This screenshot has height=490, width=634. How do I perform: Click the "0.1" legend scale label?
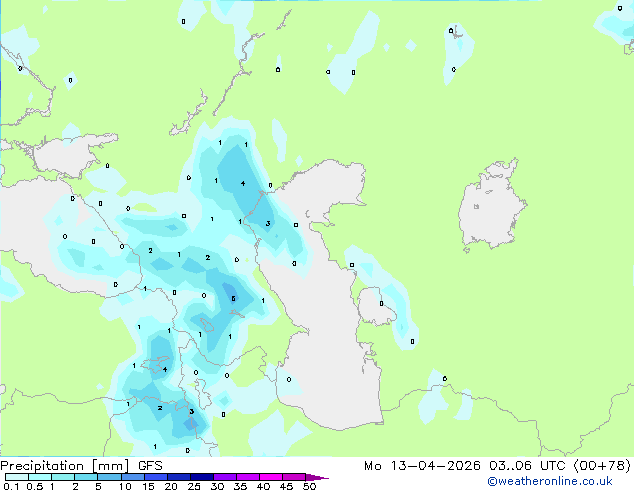(x=11, y=486)
